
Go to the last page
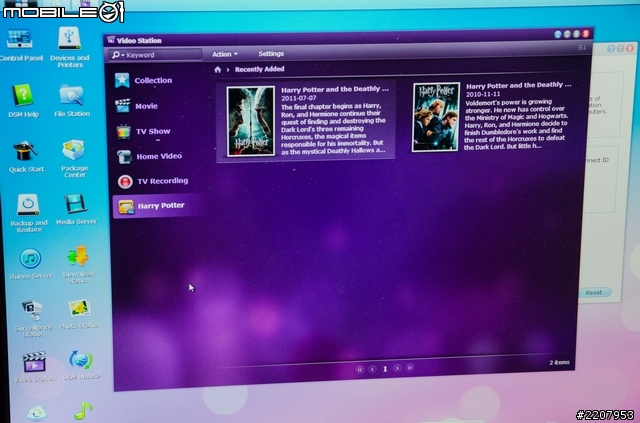pyautogui.click(x=410, y=368)
